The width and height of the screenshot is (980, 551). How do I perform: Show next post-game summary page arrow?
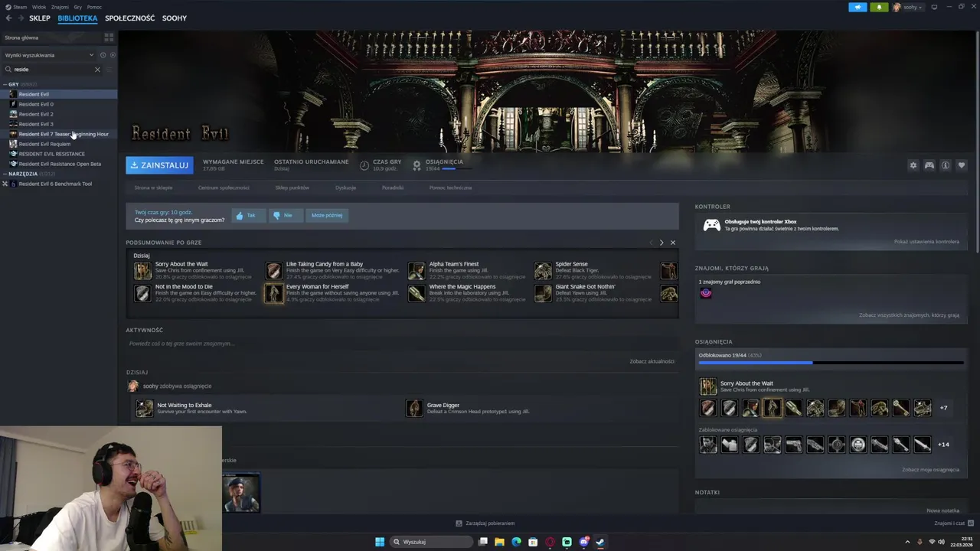(661, 243)
